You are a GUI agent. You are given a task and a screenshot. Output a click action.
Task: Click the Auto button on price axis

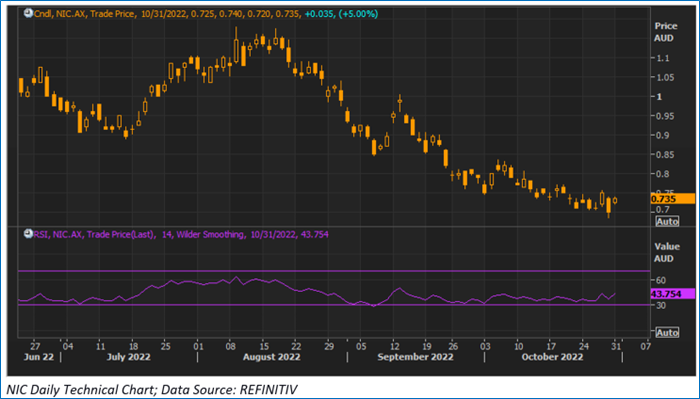pyautogui.click(x=667, y=221)
